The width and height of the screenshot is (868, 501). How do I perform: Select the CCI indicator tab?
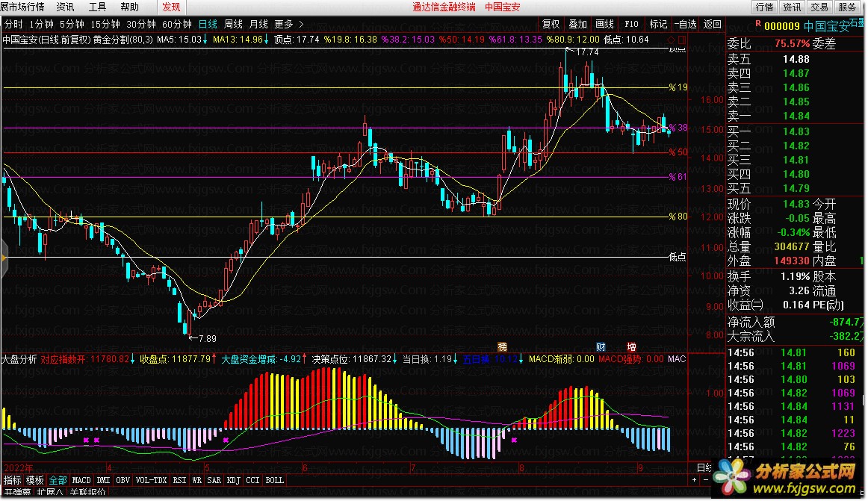click(x=252, y=480)
